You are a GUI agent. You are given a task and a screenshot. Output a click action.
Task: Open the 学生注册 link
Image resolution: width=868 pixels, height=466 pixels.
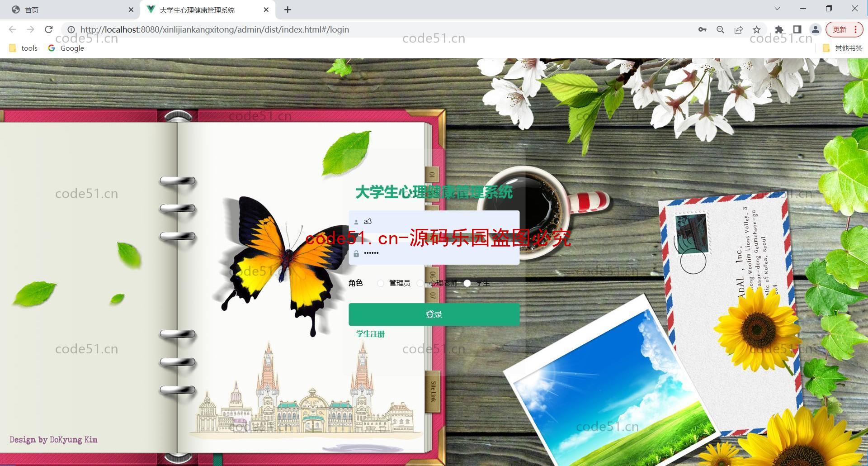click(x=370, y=334)
